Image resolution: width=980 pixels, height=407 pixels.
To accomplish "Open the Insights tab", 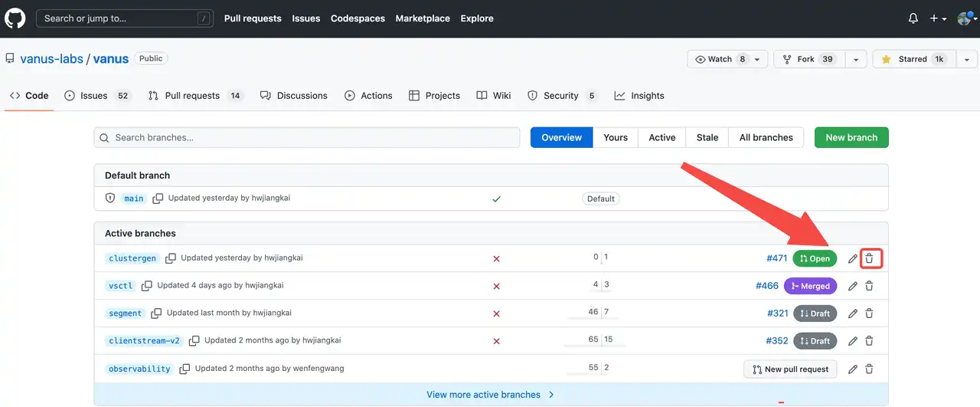I will tap(639, 96).
